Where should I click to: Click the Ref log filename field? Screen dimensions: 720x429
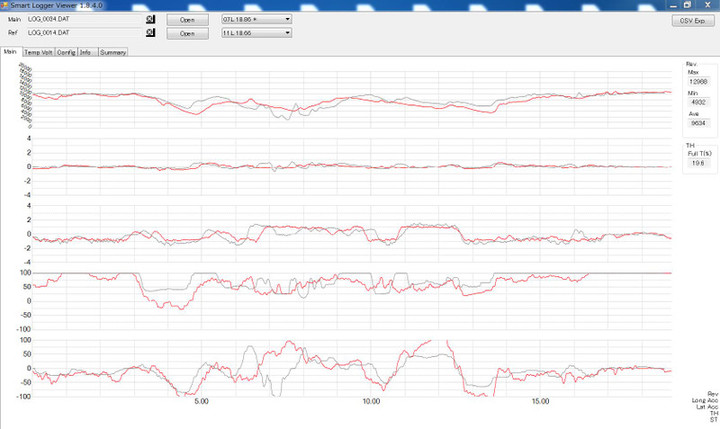pos(85,33)
